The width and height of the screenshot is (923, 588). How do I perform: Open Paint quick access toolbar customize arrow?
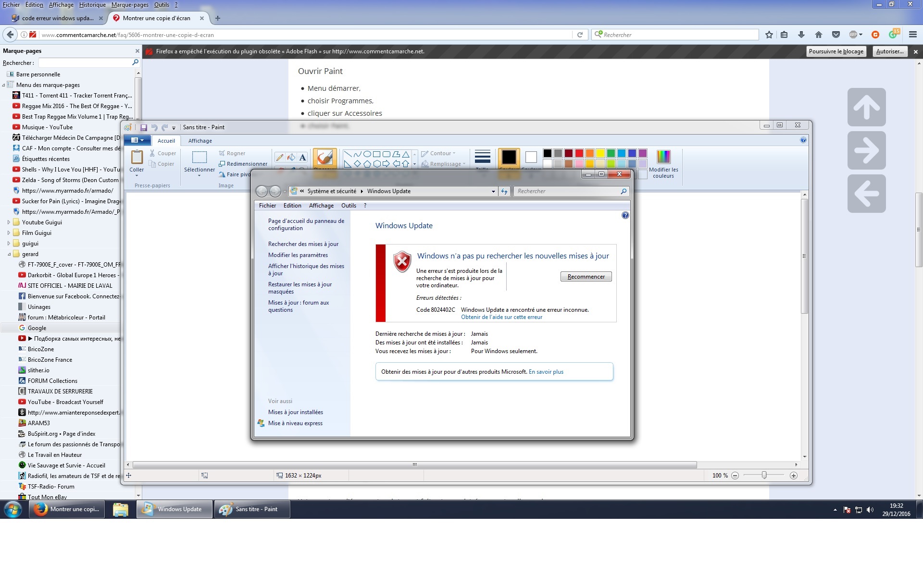pyautogui.click(x=174, y=128)
